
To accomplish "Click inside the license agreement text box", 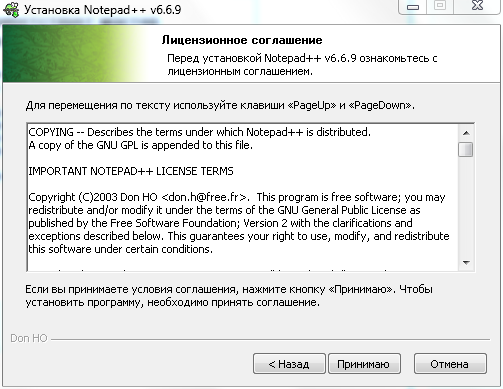I will pos(243,197).
